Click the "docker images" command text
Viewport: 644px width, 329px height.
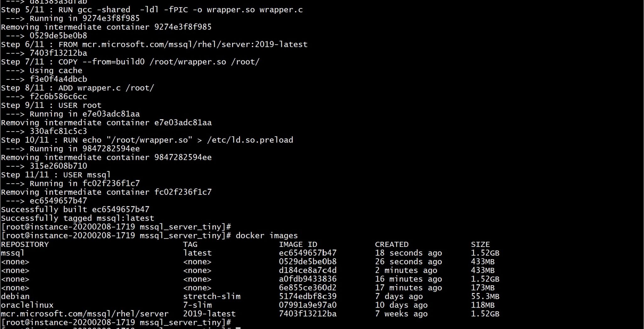click(x=266, y=236)
